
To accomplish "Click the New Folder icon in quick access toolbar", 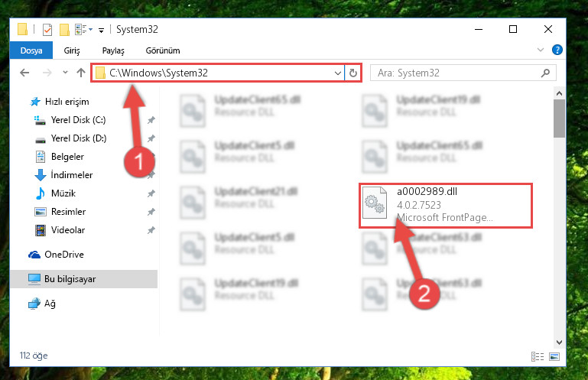I will [x=64, y=30].
